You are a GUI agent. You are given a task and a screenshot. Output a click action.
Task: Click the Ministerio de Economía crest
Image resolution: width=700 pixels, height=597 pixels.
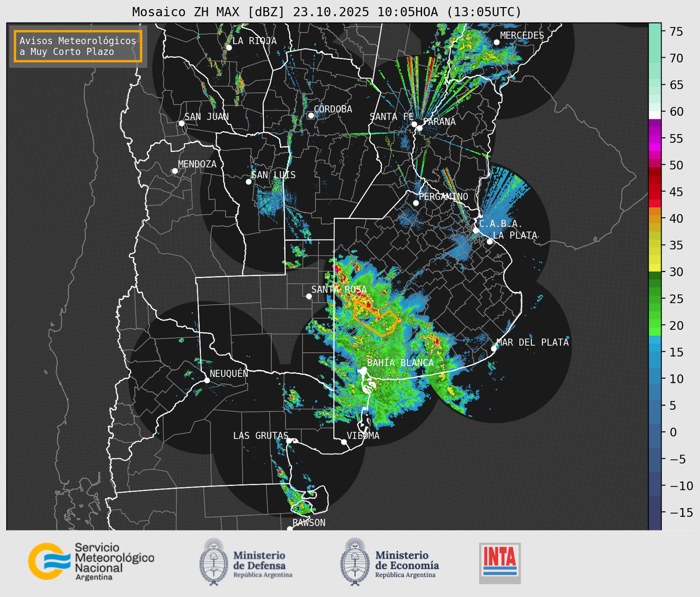point(355,562)
